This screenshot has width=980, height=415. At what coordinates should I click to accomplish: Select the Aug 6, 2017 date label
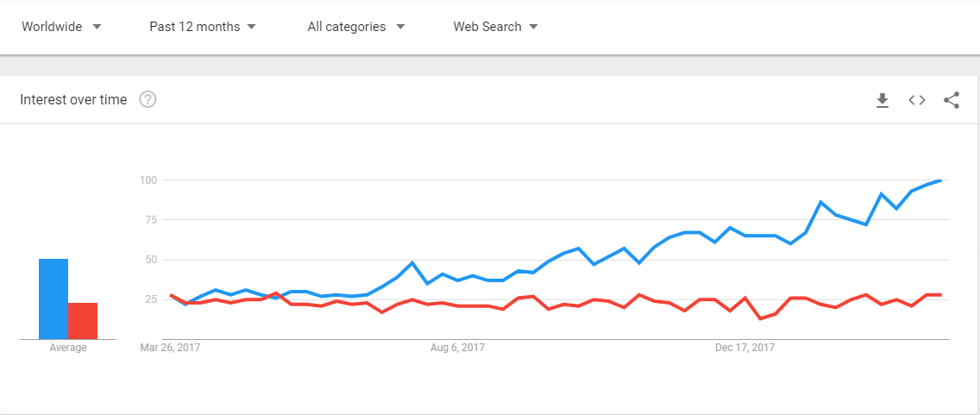point(457,349)
